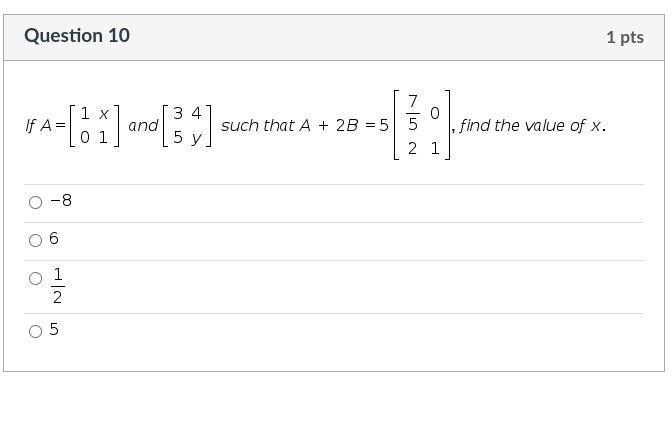Click the −8 answer label text
This screenshot has height=432, width=672.
(x=61, y=201)
